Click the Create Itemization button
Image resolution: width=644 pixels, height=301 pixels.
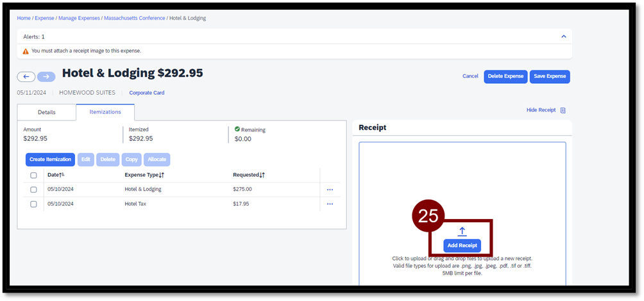tap(50, 159)
